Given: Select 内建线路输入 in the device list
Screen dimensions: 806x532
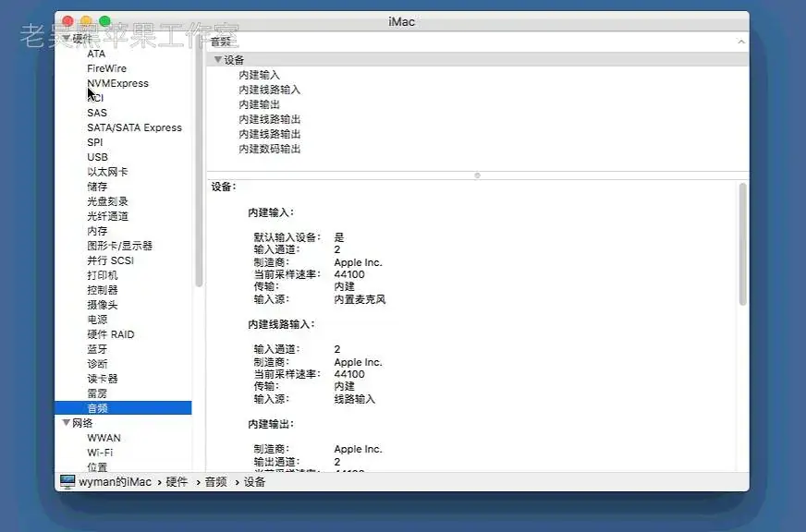Looking at the screenshot, I should tap(269, 90).
